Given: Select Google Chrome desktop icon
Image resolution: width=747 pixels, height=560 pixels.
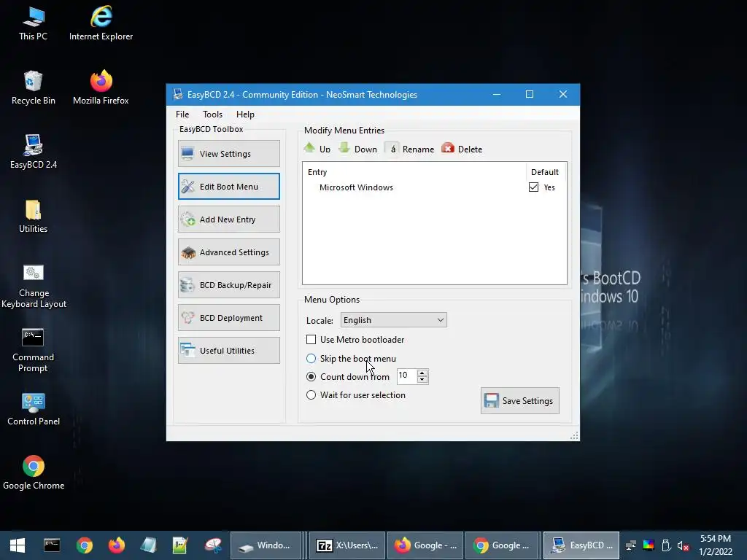Looking at the screenshot, I should (34, 472).
